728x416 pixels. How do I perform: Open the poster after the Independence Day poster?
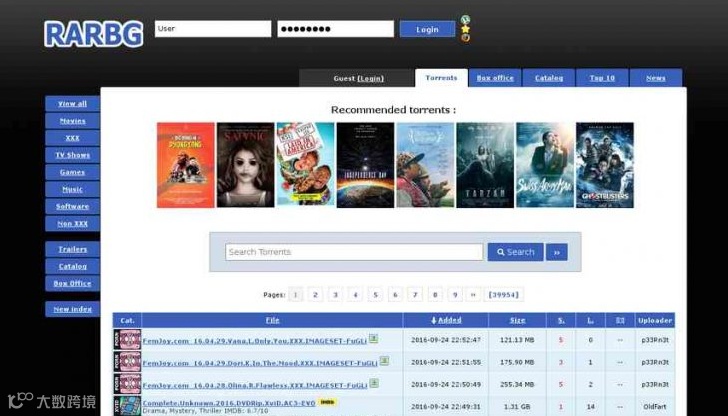pyautogui.click(x=425, y=165)
